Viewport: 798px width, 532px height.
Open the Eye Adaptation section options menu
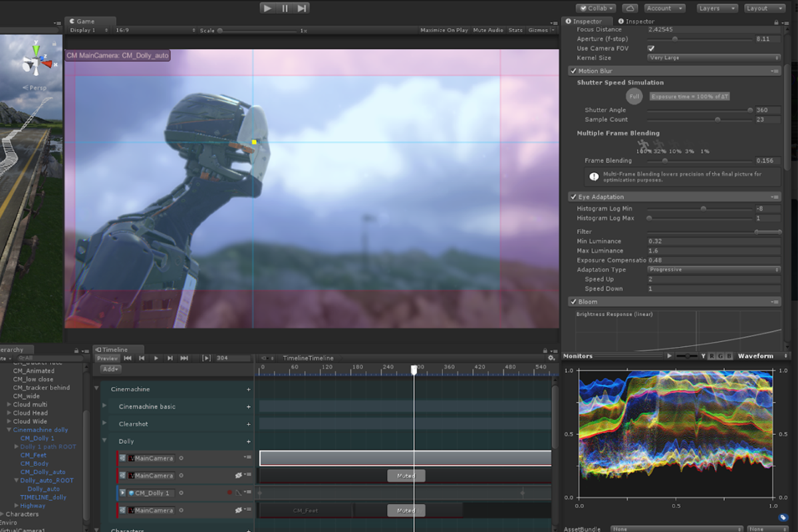pos(774,198)
